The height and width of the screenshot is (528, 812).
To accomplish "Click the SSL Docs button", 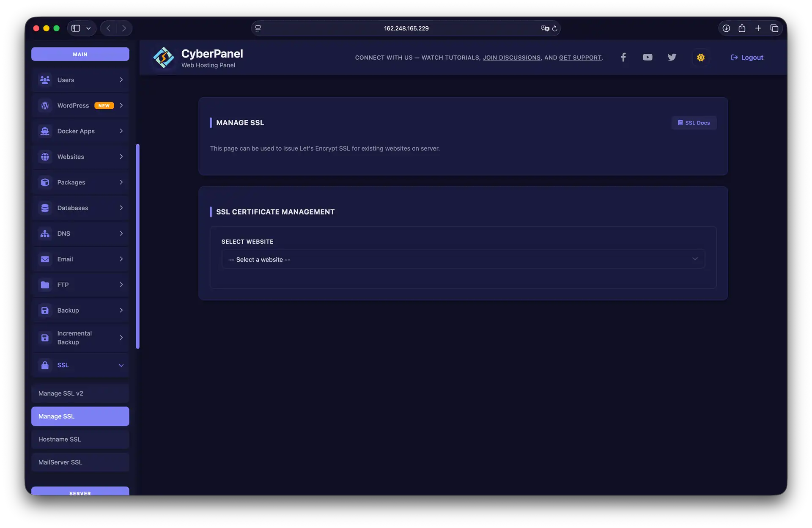I will click(694, 123).
